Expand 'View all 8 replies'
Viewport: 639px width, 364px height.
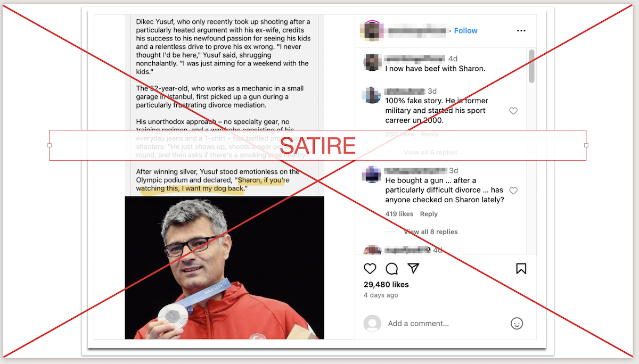click(x=431, y=232)
